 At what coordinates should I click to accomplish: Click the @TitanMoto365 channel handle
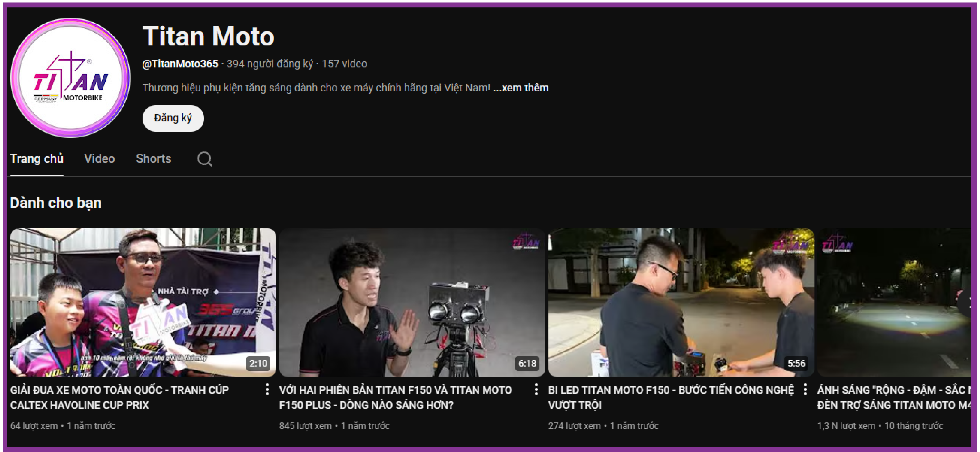coord(180,64)
